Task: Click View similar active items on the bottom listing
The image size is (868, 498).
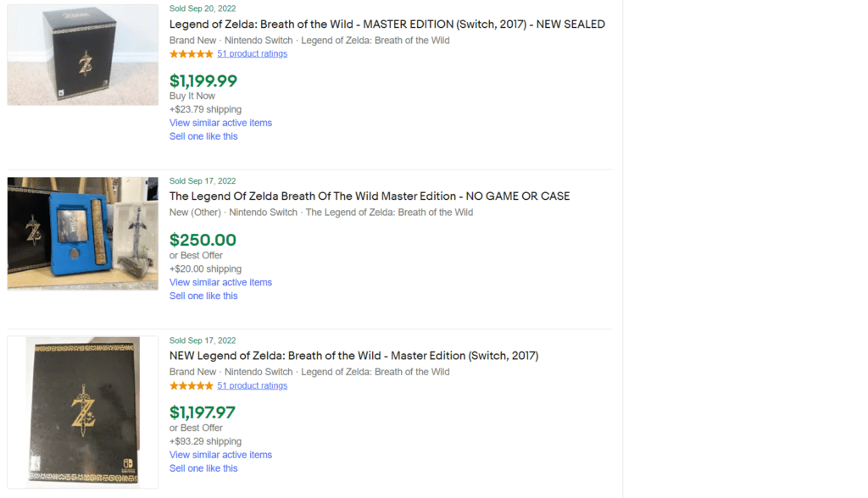Action: click(x=220, y=455)
